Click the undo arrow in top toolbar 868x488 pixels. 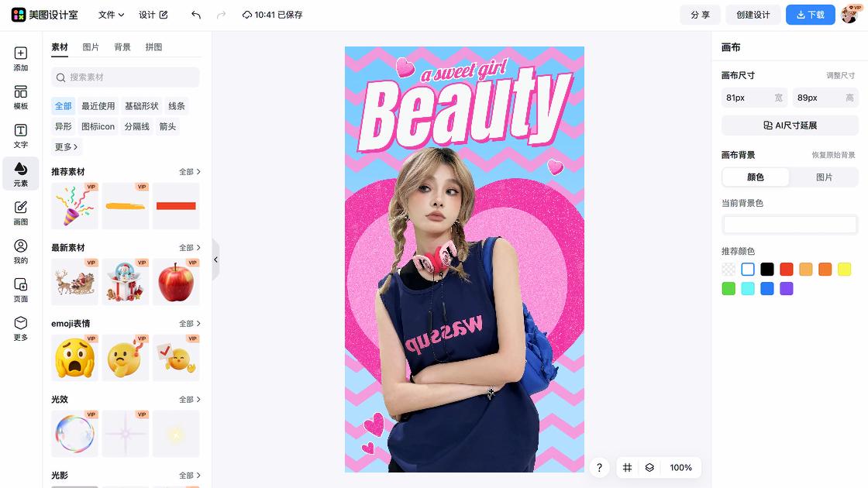tap(196, 15)
